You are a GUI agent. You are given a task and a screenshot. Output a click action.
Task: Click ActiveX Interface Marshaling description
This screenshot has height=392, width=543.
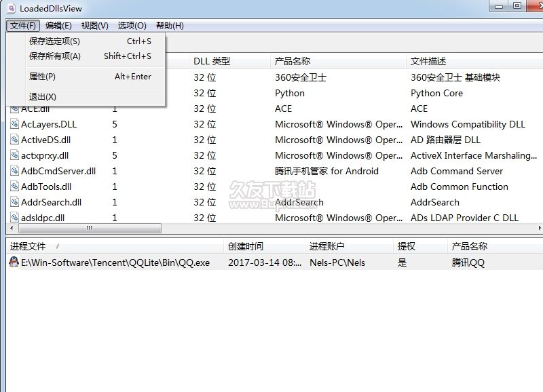click(474, 155)
